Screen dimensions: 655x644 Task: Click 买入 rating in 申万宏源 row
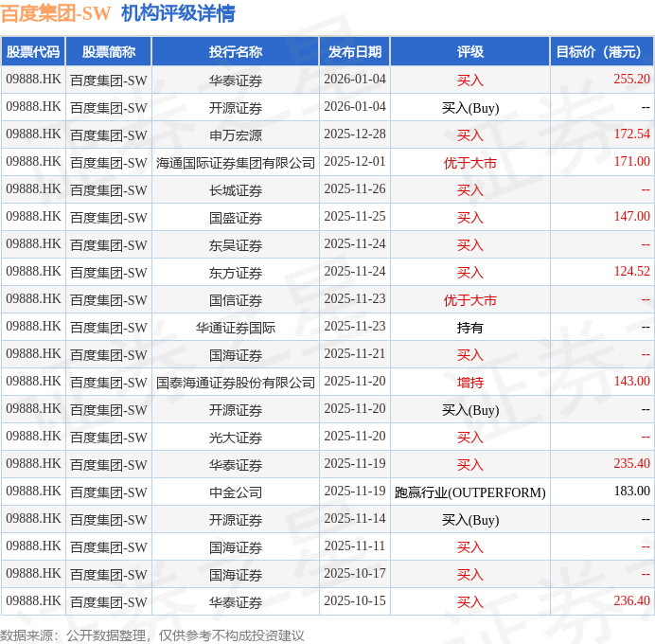coord(469,135)
